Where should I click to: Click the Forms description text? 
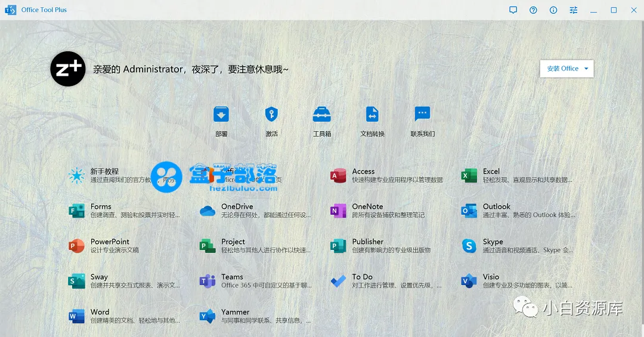coord(135,215)
